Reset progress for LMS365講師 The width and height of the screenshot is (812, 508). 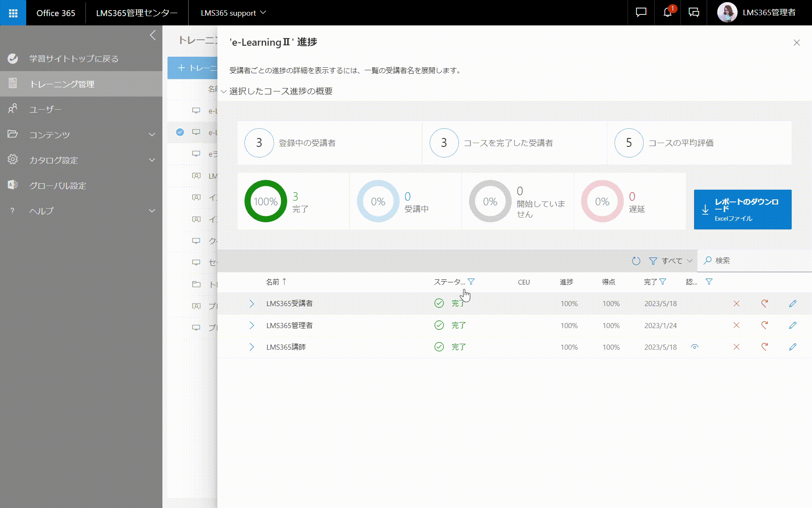tap(765, 347)
